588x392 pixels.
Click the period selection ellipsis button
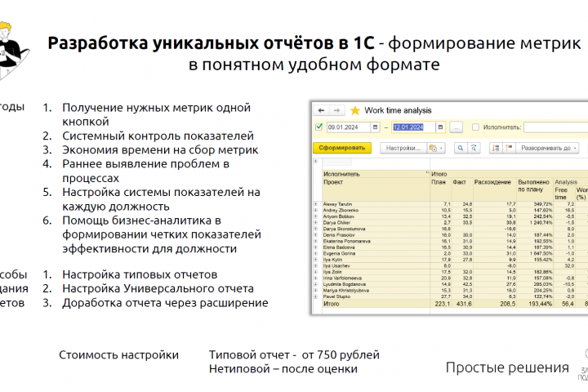pos(456,127)
